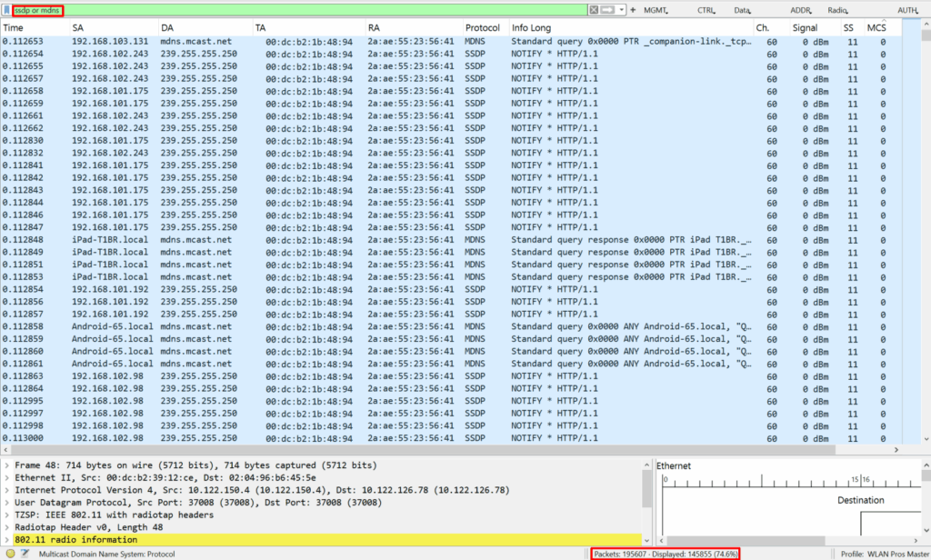
Task: Click the filter bookmark icon
Action: point(6,9)
